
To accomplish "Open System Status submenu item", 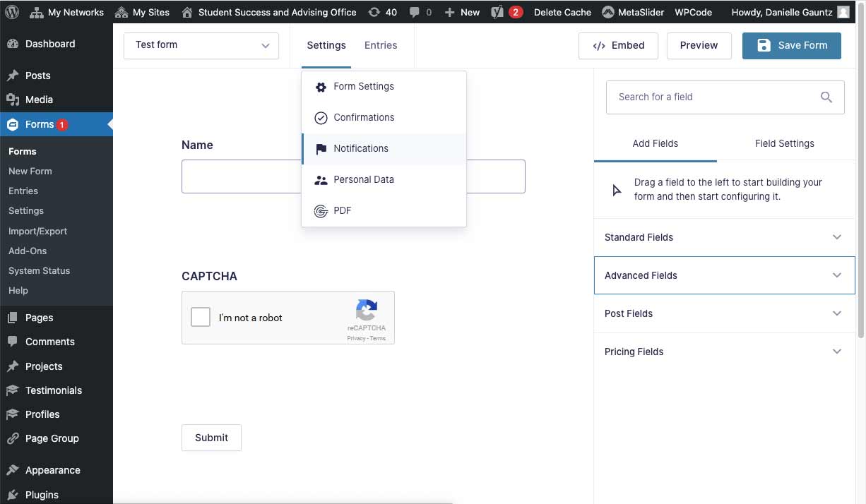I will (40, 270).
